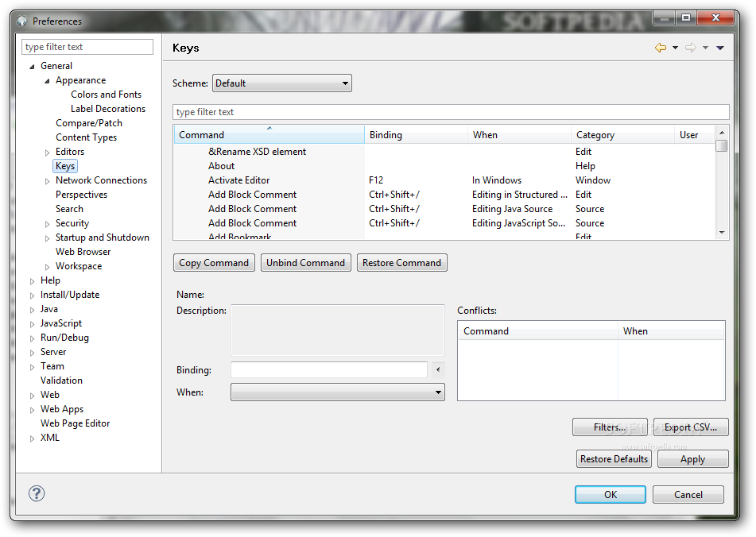
Task: Collapse the Appearance tree node
Action: pyautogui.click(x=47, y=81)
